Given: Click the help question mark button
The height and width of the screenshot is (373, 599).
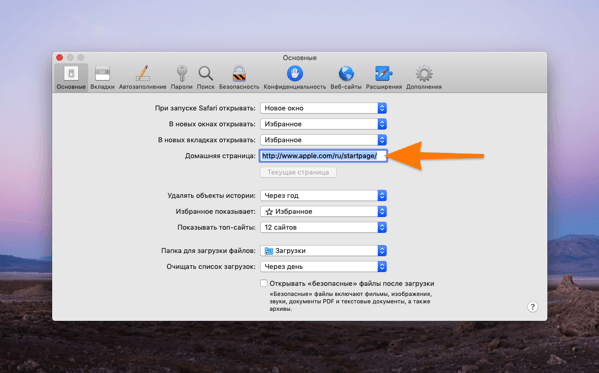Looking at the screenshot, I should (x=533, y=307).
